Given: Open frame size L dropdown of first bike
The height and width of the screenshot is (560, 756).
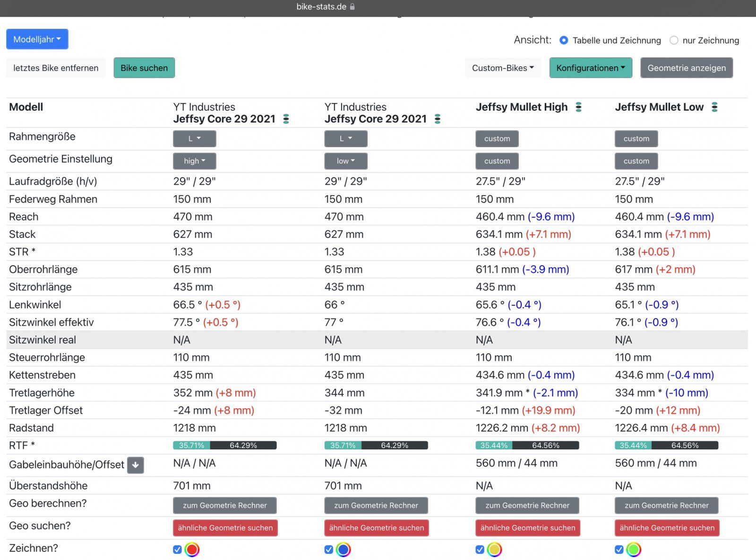Looking at the screenshot, I should (195, 138).
